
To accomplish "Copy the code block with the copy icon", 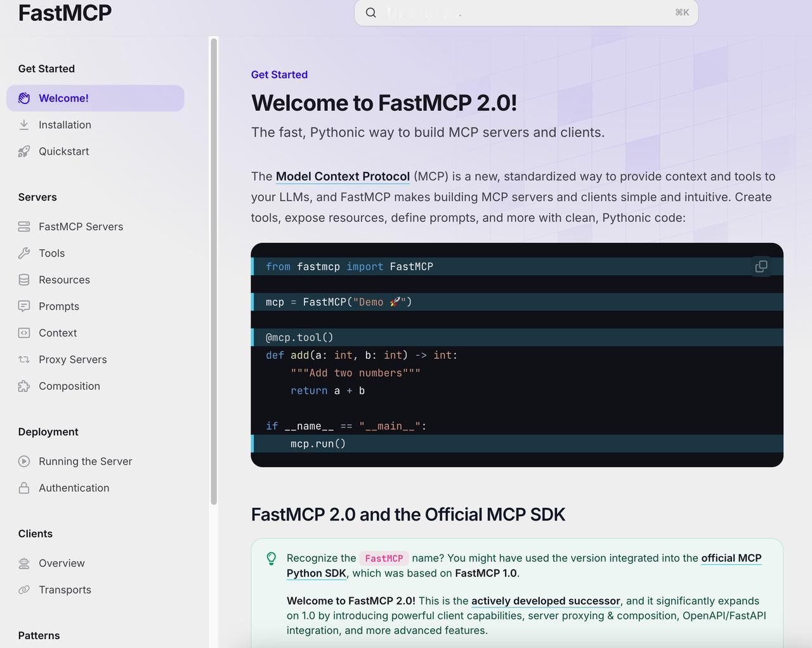I will point(762,267).
